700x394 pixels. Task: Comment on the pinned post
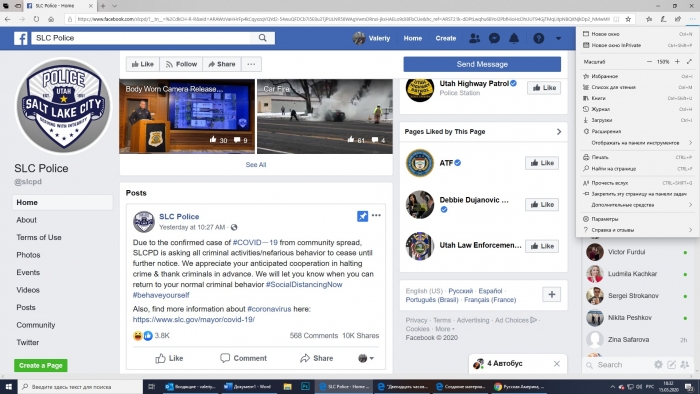(243, 358)
